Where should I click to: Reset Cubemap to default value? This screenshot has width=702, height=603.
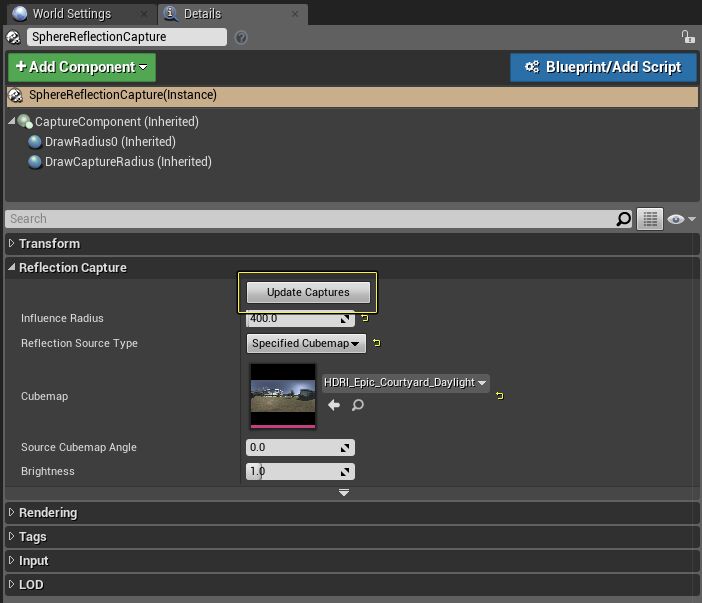(499, 396)
